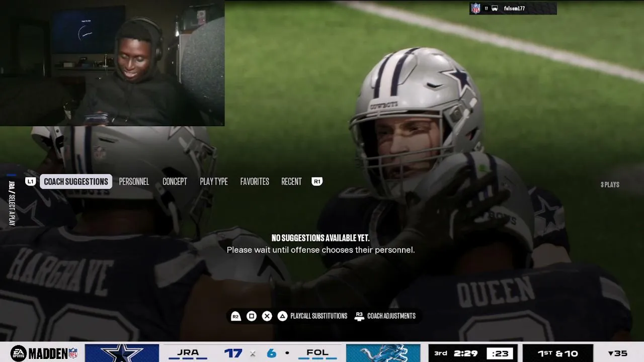644x362 pixels.
Task: Go to the Play Type tab
Action: 214,182
